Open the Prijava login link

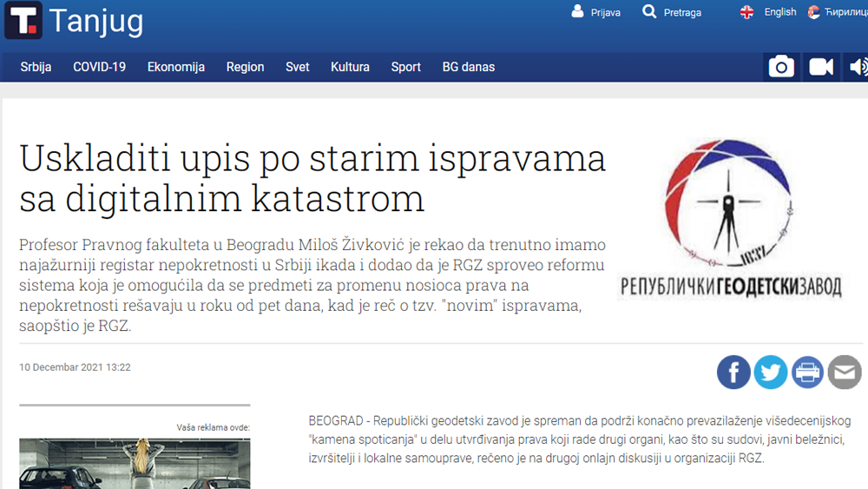[605, 13]
